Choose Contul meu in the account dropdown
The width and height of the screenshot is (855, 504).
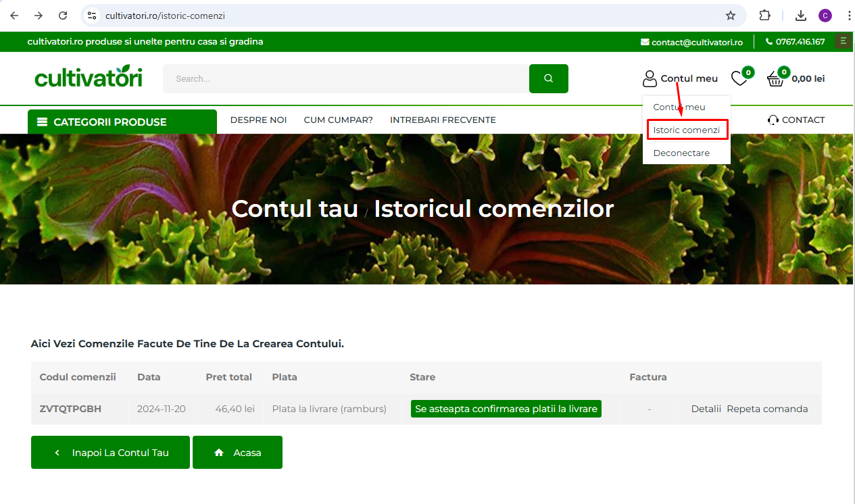[x=679, y=107]
